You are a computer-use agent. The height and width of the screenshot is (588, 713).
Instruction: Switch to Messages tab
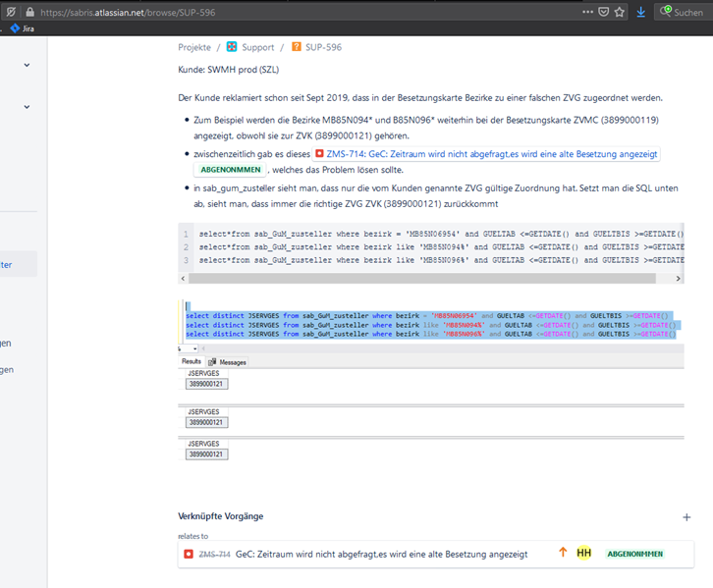[228, 362]
